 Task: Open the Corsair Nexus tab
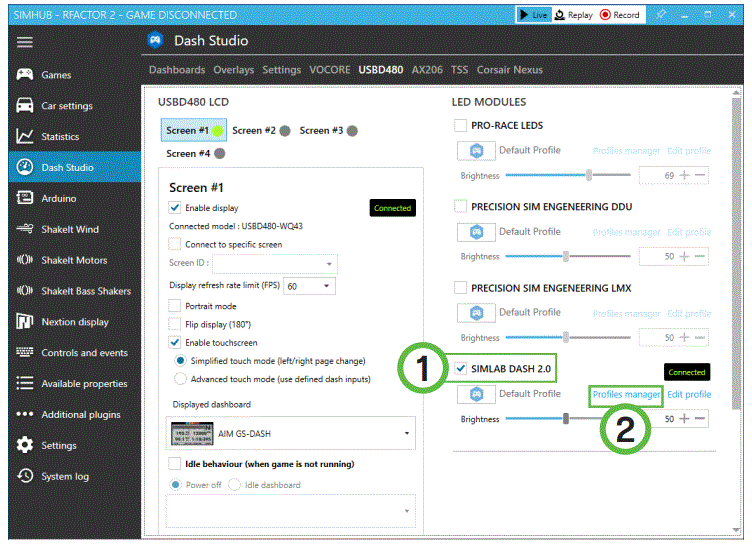pos(509,70)
